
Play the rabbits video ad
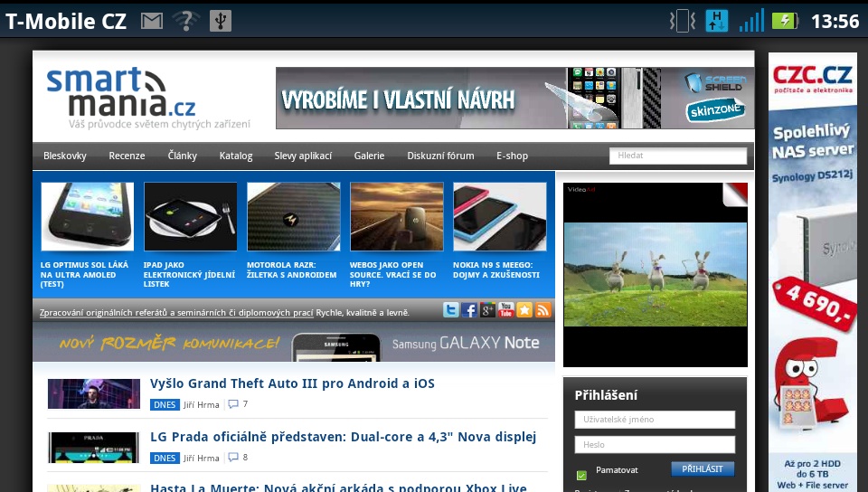(x=656, y=275)
